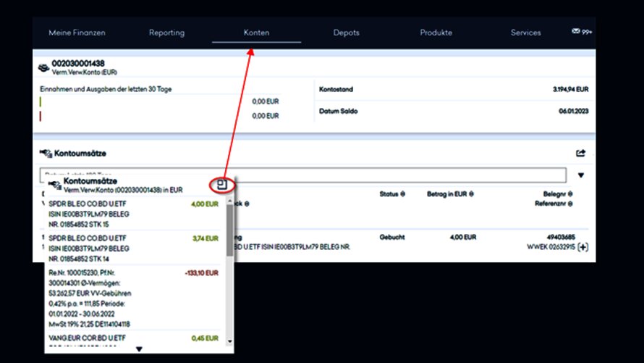This screenshot has width=644, height=363.
Task: Sort by the Status column info icon
Action: 402,194
